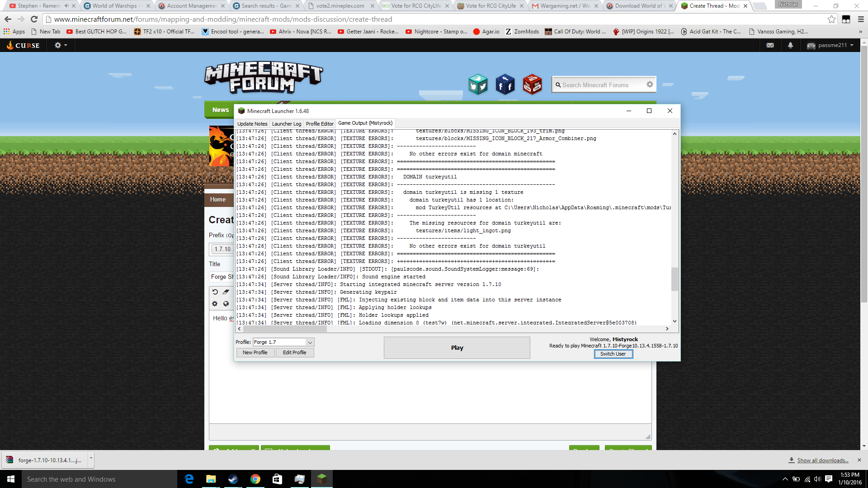Click the Minecraft launcher undo icon
868x488 pixels.
pyautogui.click(x=215, y=292)
